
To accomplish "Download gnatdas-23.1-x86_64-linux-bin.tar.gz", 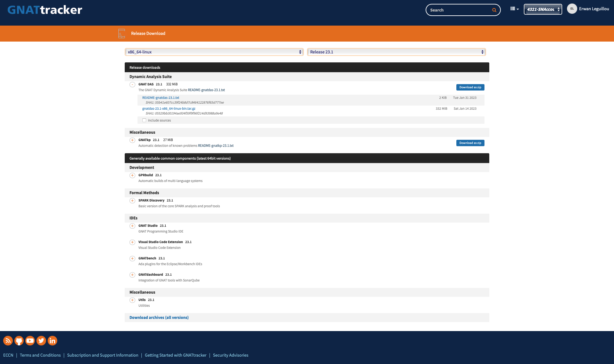I will tap(169, 108).
